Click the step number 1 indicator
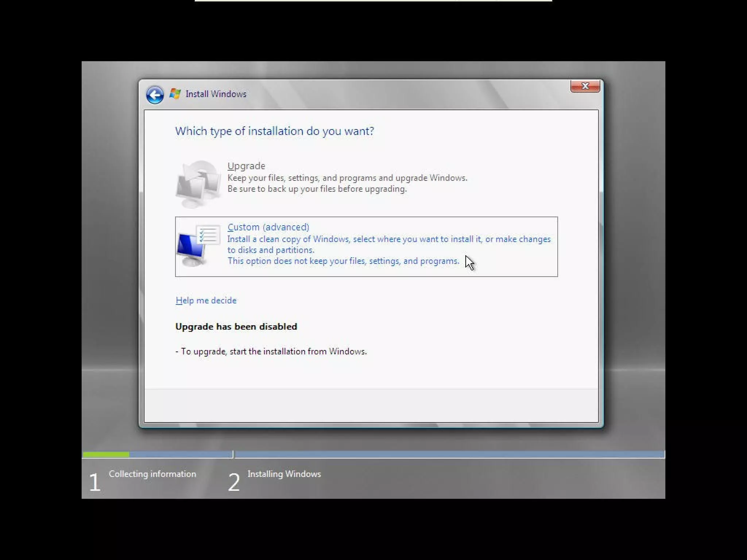The width and height of the screenshot is (747, 560). 94,482
